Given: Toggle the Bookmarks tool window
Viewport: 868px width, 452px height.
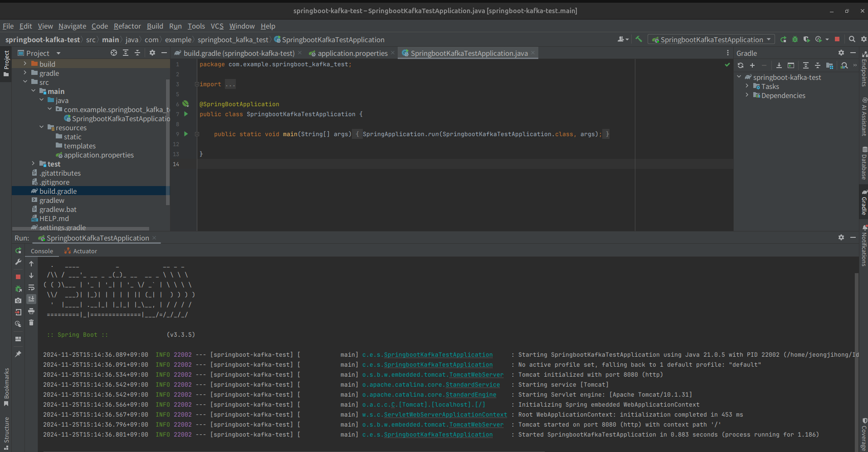Looking at the screenshot, I should coord(6,387).
